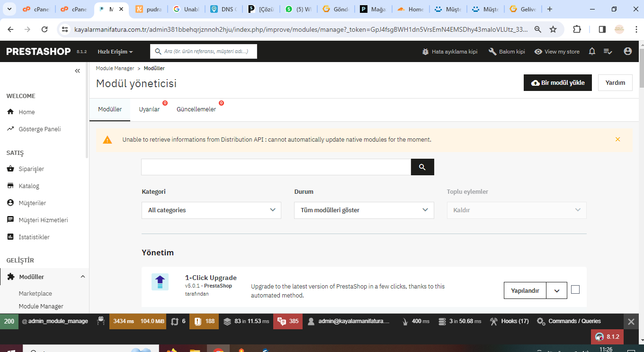
Task: Open Katalog in the sidebar
Action: [x=29, y=186]
